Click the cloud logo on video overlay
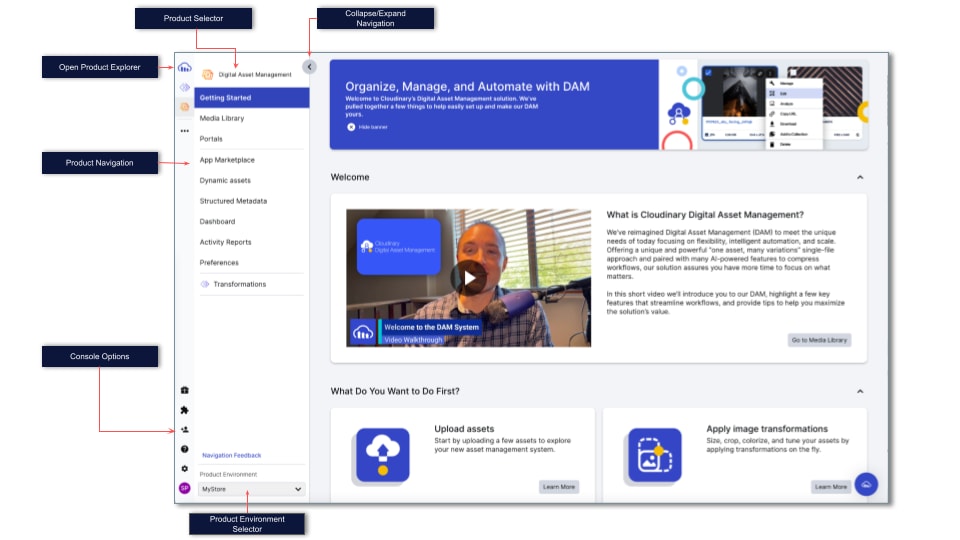This screenshot has height=540, width=960. tap(363, 333)
